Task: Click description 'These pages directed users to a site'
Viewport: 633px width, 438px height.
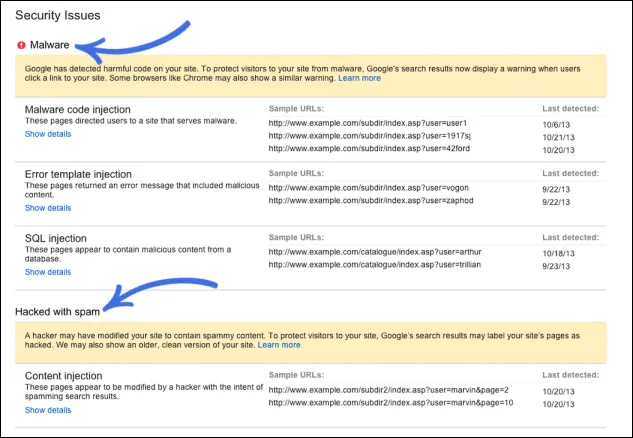Action: pos(131,121)
